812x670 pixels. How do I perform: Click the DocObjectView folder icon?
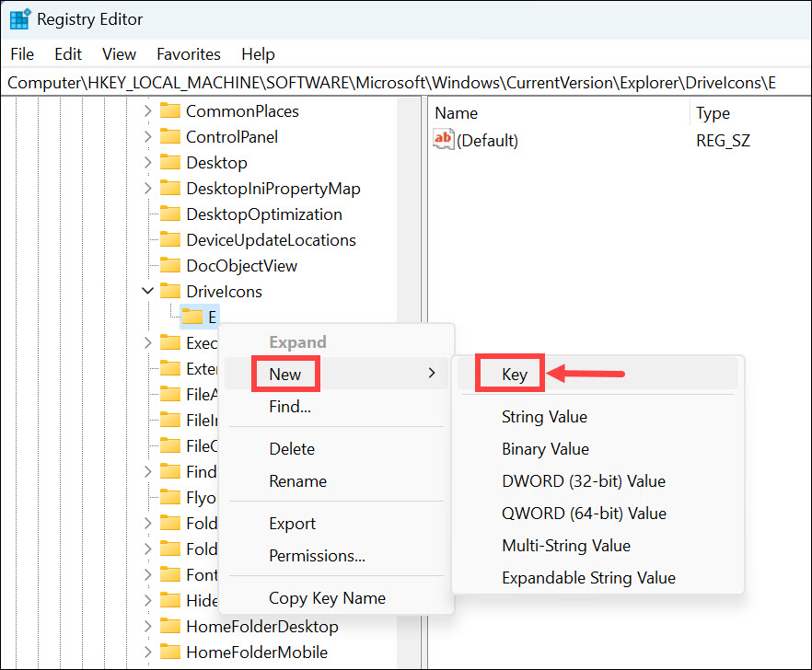tap(169, 266)
